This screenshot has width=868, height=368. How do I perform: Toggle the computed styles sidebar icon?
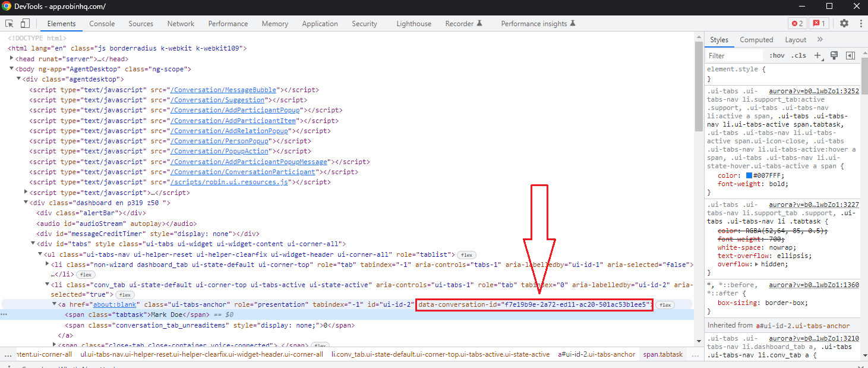point(850,55)
